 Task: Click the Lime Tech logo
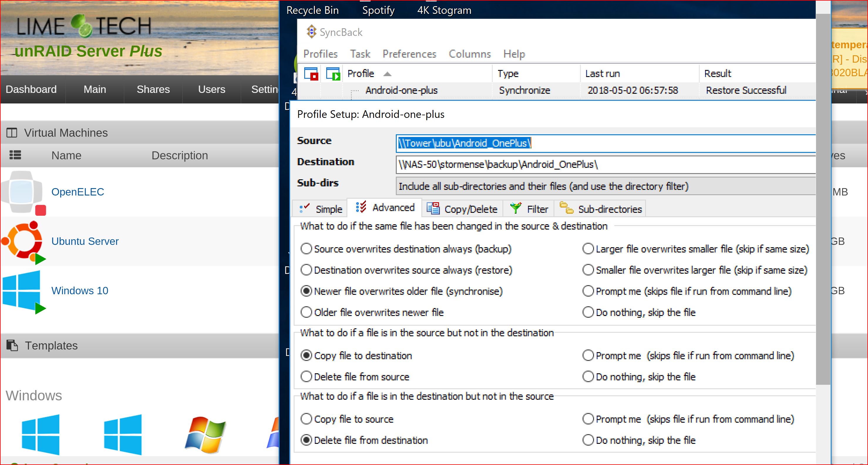(84, 26)
